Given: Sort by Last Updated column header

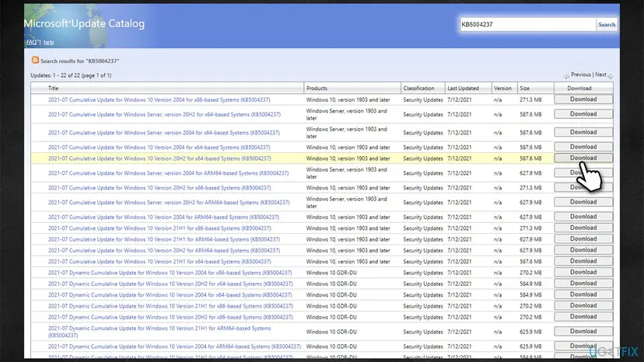Looking at the screenshot, I should point(463,89).
